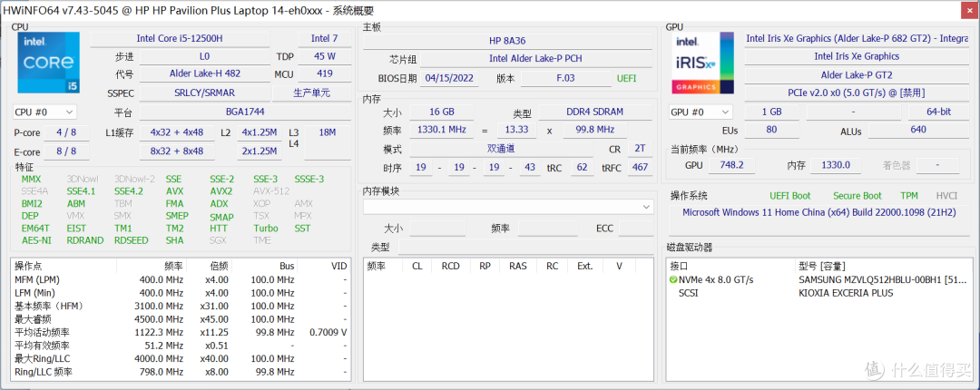
Task: Click the BIOS version F.03 field
Action: pos(565,79)
